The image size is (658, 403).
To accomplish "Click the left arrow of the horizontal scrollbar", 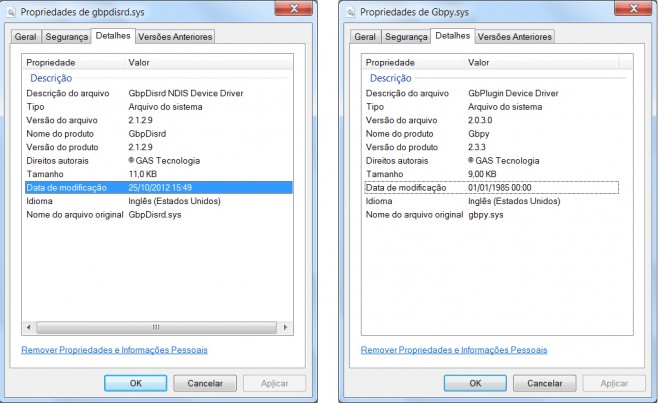I will 31,327.
